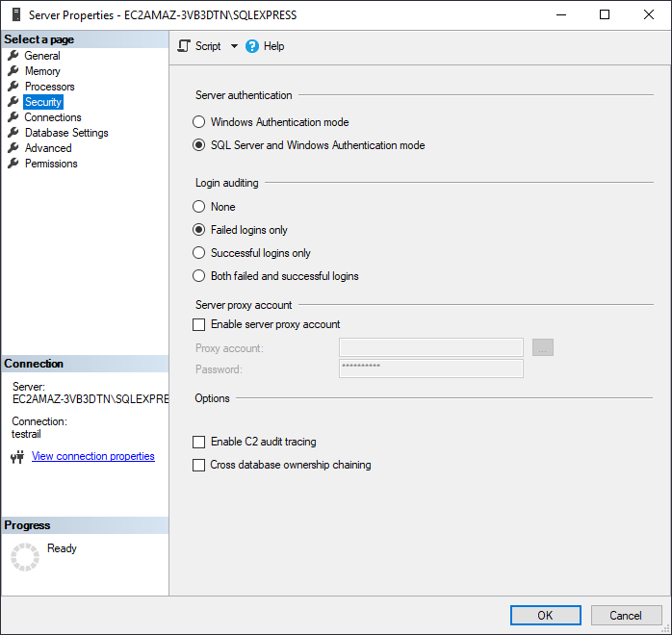Enable server proxy account checkbox
The image size is (672, 635).
click(199, 325)
